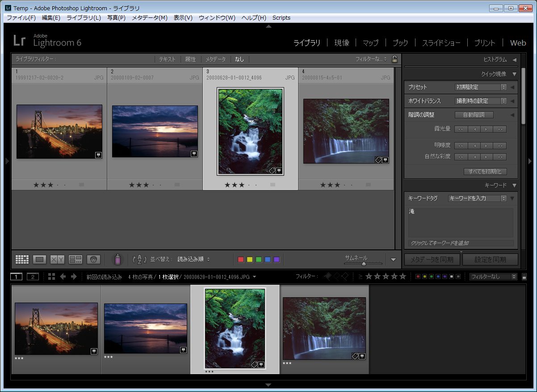Screen dimensions: 537x392
Task: Switch to Grid view in toolbar
Action: [x=22, y=259]
